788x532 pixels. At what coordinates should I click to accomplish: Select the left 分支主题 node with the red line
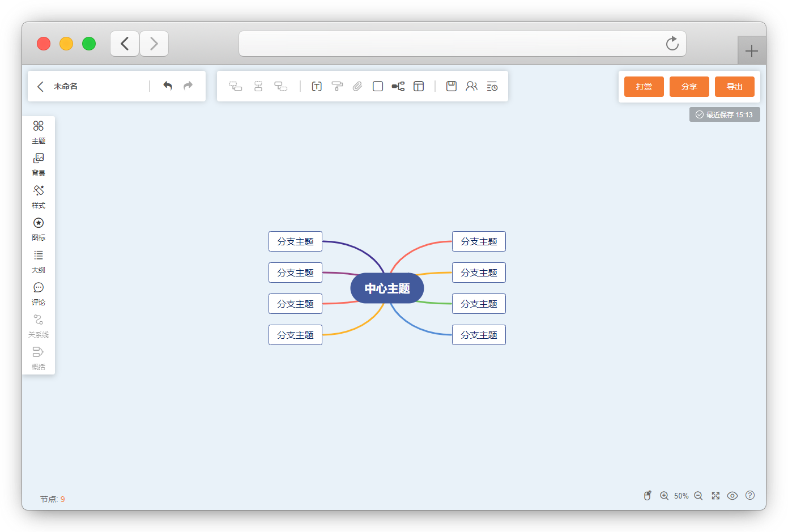[295, 304]
